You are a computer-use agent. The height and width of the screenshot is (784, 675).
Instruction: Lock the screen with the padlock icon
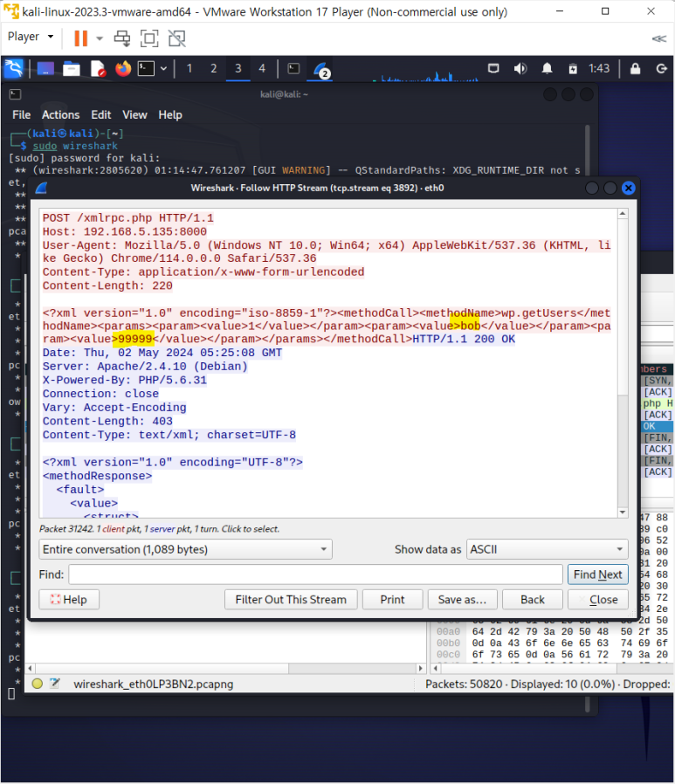tap(635, 68)
